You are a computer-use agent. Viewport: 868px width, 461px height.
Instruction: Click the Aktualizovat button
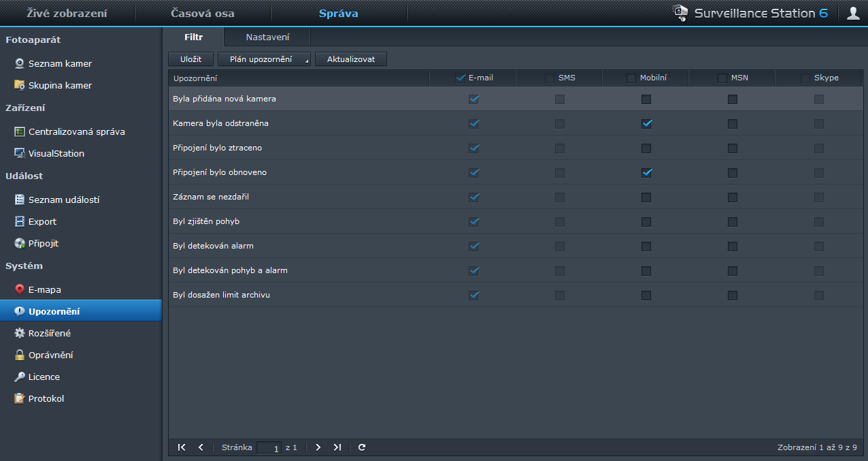pos(351,59)
